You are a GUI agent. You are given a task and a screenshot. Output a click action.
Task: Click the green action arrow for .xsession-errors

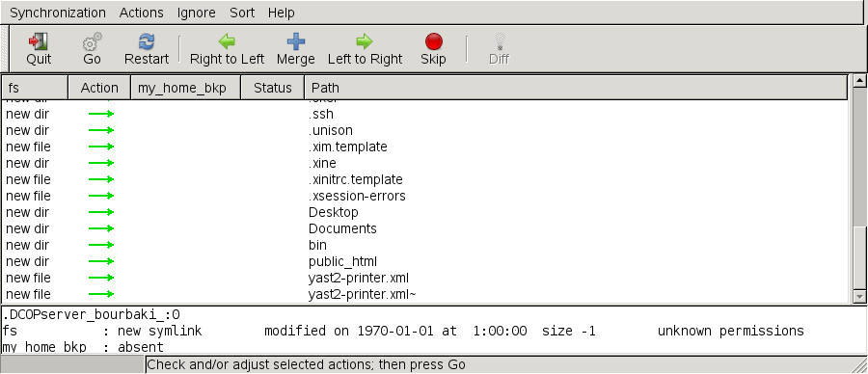pyautogui.click(x=101, y=197)
